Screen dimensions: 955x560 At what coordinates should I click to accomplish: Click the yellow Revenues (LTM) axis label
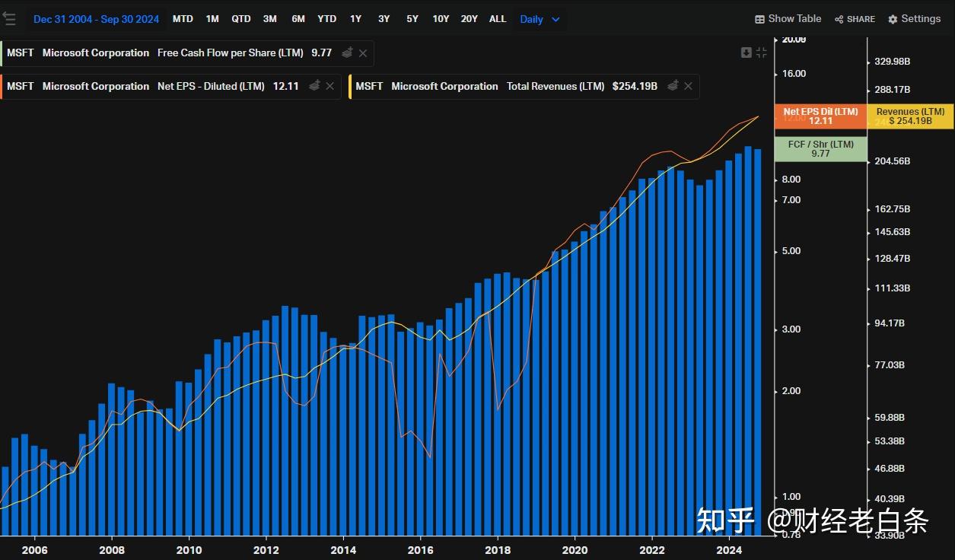tap(910, 116)
